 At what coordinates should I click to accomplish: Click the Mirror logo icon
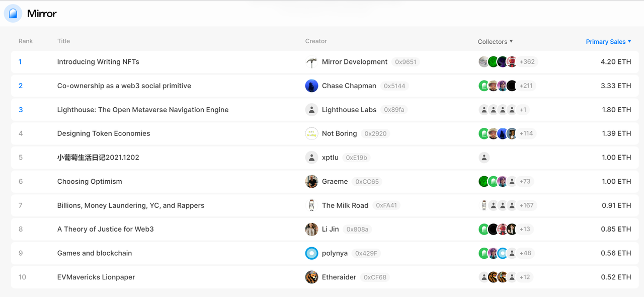[13, 14]
